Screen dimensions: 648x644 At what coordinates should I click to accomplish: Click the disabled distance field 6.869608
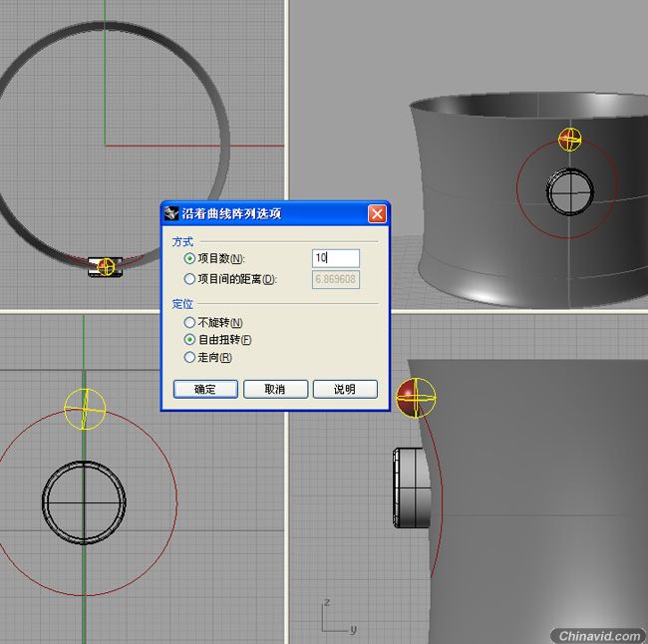[336, 279]
